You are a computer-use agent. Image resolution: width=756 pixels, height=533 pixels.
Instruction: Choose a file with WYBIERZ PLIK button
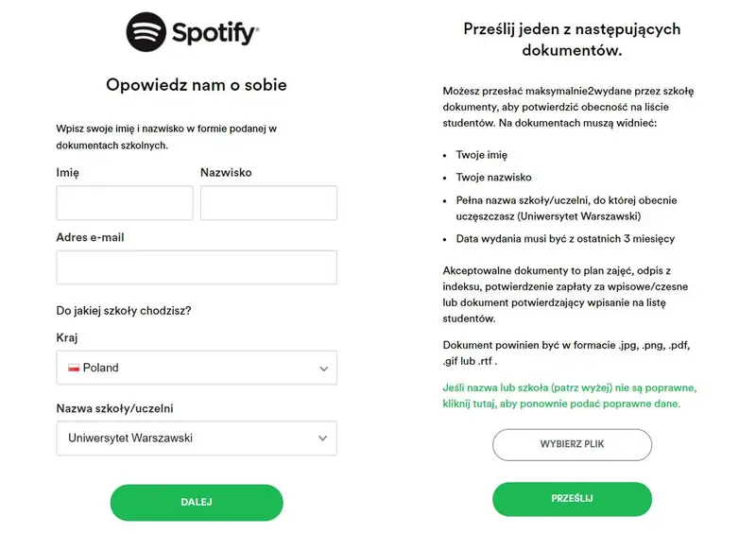pos(572,444)
